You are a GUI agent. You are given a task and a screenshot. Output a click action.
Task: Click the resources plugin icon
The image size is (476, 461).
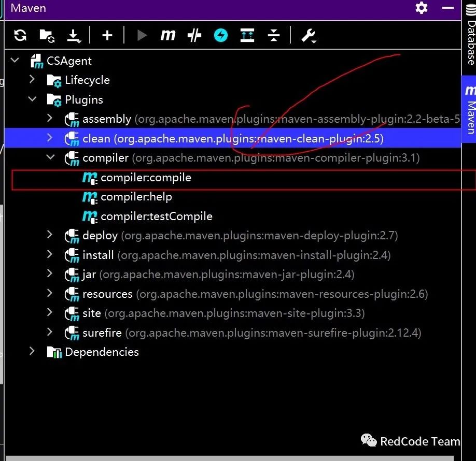pyautogui.click(x=72, y=294)
